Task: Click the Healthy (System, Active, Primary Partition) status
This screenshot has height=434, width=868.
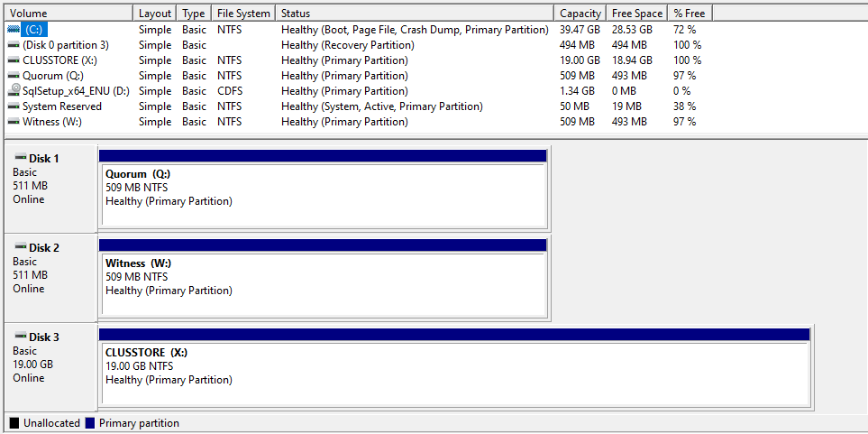Action: click(x=382, y=106)
